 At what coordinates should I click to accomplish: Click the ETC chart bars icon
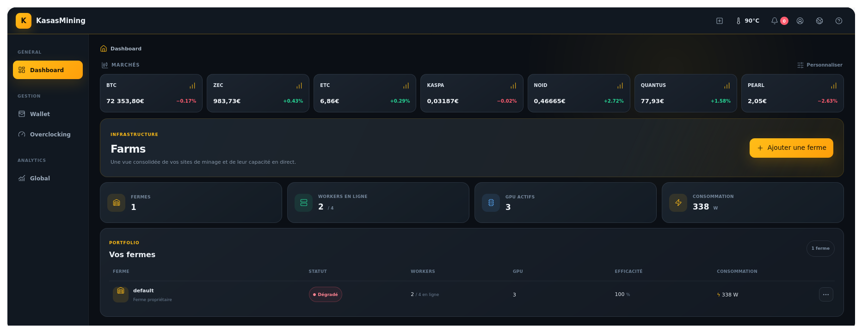(406, 86)
